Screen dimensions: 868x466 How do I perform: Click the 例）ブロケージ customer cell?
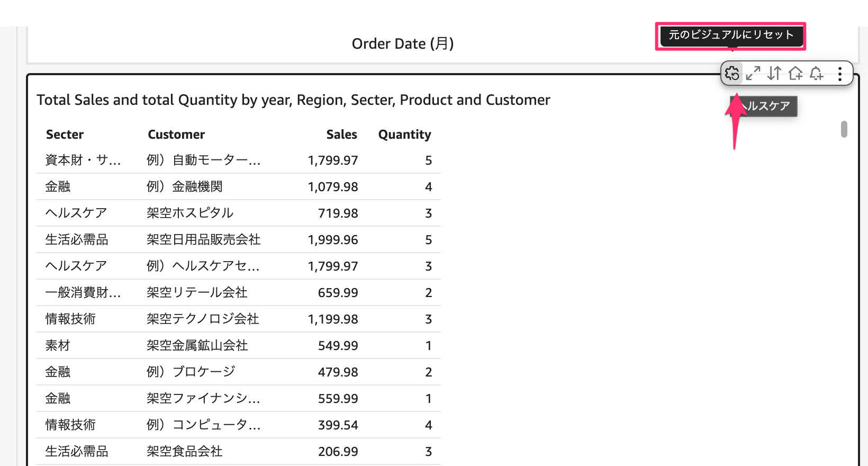[x=191, y=372]
